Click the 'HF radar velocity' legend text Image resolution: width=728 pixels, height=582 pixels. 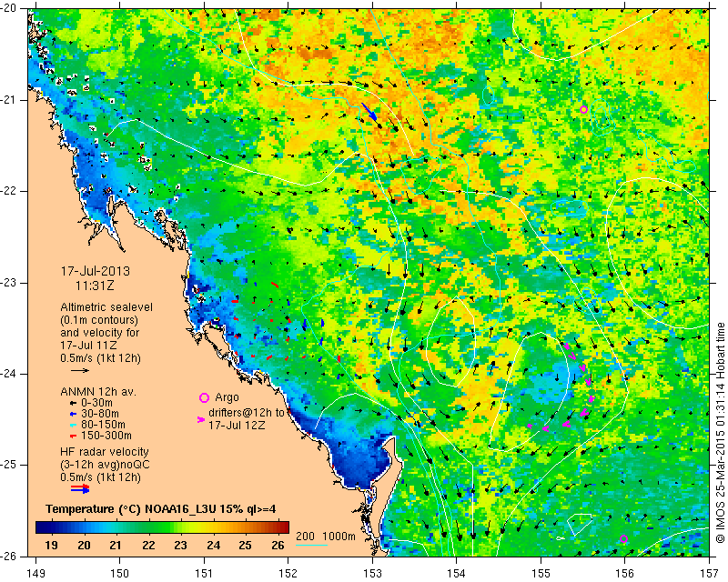pos(105,452)
